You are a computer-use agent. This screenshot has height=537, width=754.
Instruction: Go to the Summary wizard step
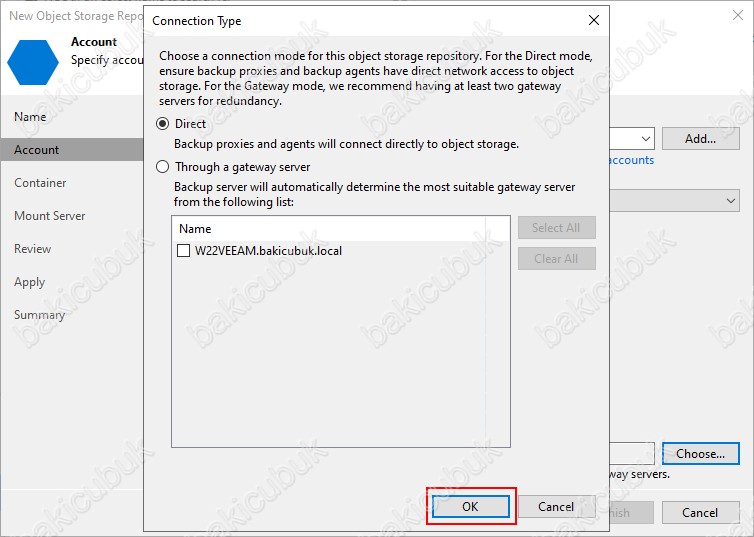39,315
